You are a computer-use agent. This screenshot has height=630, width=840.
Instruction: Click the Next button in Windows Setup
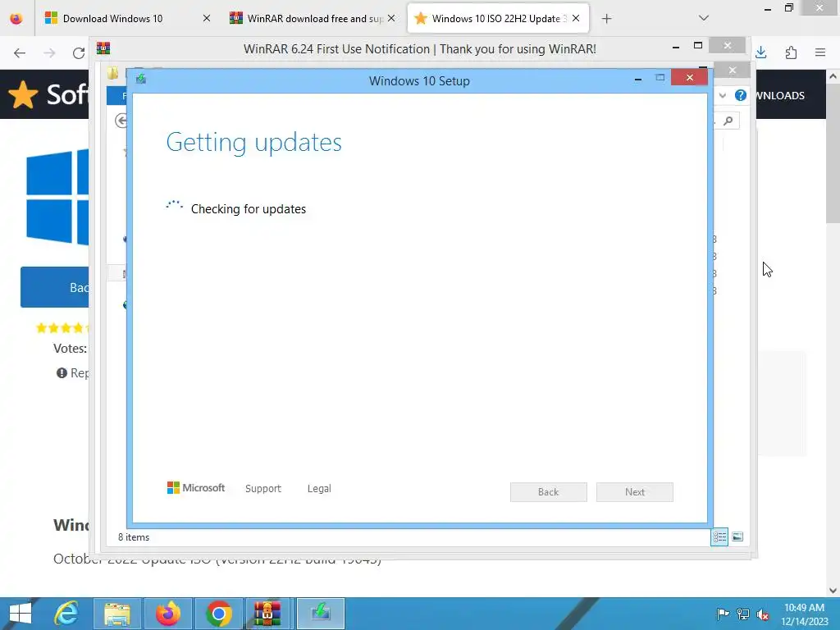[635, 492]
